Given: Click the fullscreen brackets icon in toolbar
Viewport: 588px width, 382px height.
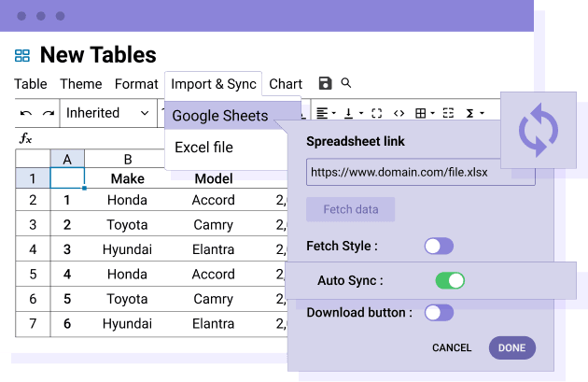Looking at the screenshot, I should coord(376,113).
